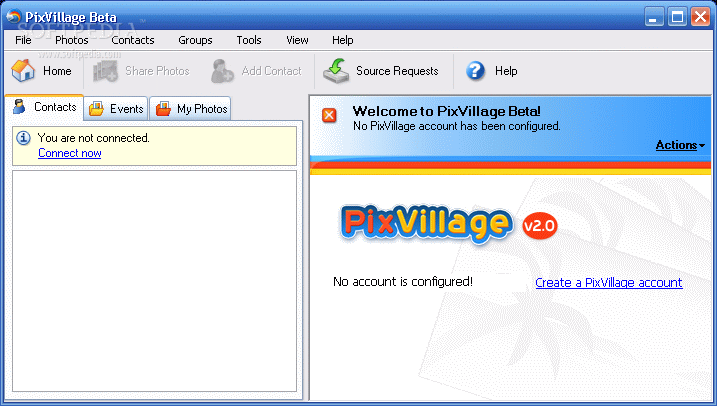
Task: Switch to the My Photos tab
Action: [191, 109]
